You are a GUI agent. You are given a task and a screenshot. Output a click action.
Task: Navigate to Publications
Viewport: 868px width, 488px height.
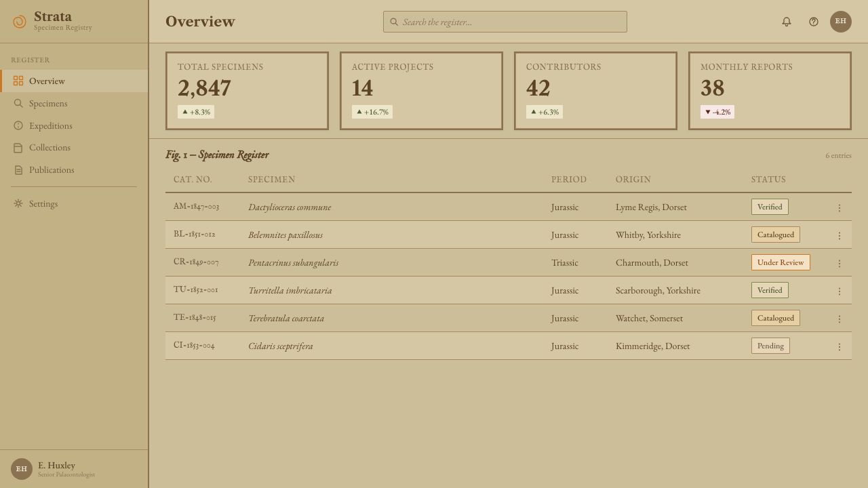[x=74, y=170]
